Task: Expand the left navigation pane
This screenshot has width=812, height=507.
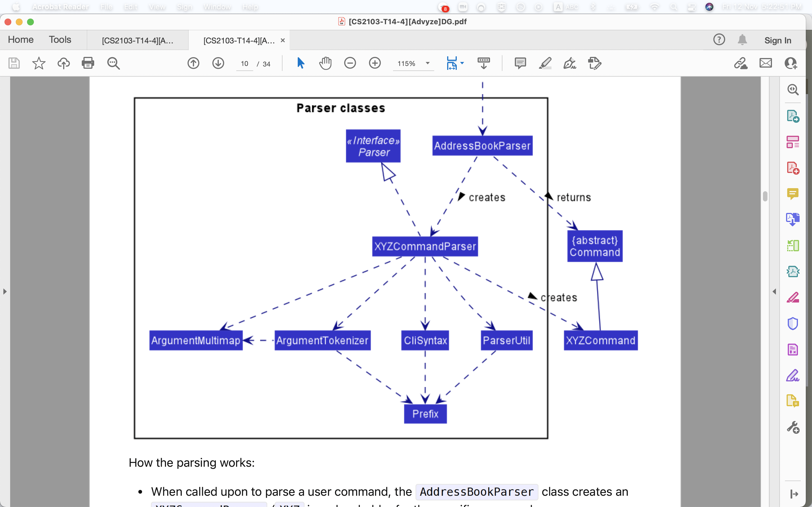Action: tap(5, 292)
